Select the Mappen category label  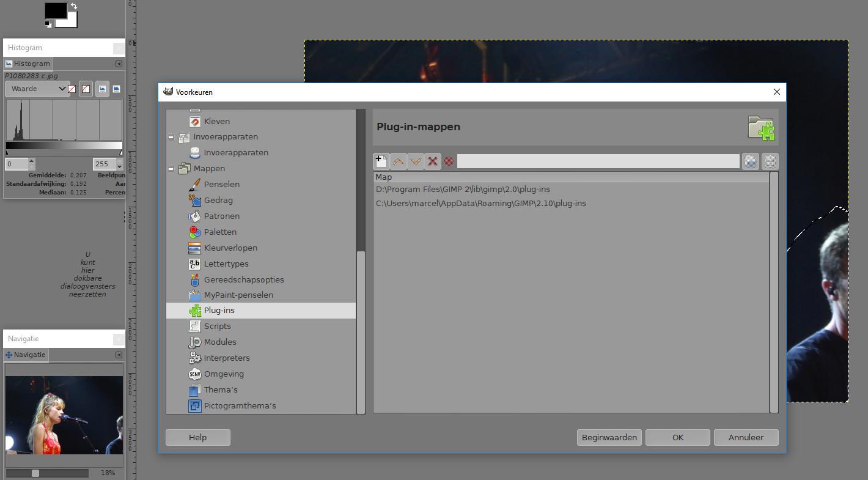(x=209, y=169)
